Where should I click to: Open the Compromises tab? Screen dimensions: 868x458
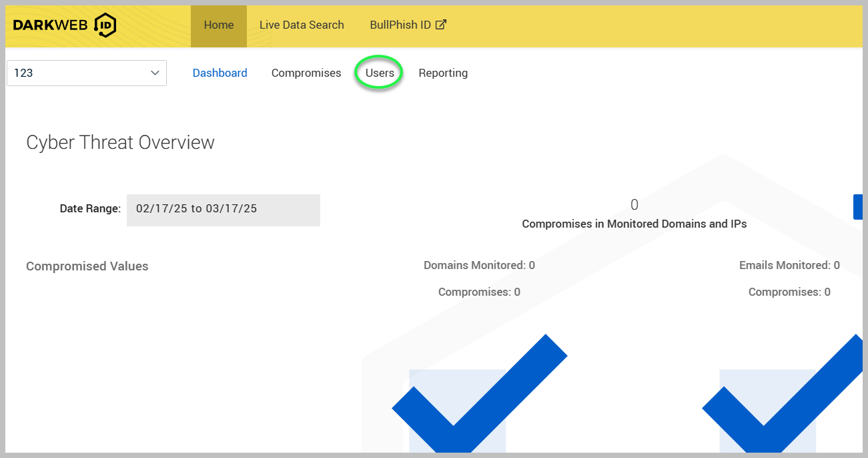coord(306,73)
